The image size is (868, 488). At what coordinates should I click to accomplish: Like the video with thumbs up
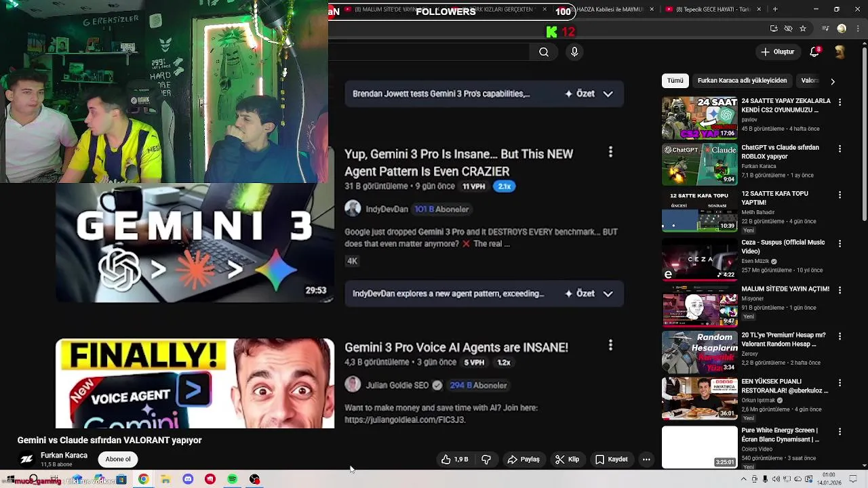454,460
